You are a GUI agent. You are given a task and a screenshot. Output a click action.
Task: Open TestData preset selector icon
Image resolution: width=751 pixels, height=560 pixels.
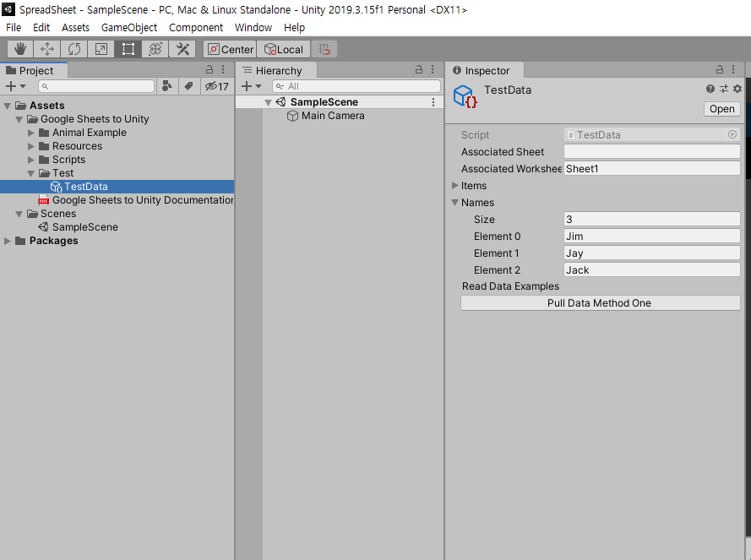pos(724,89)
